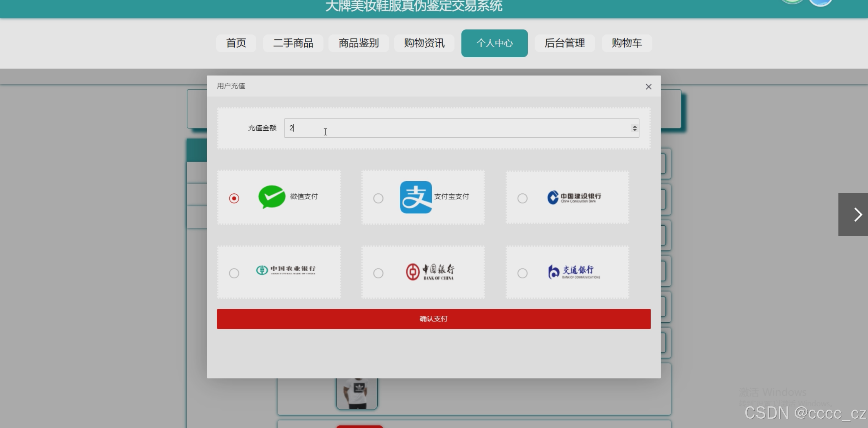Click the China Construction Bank logo
868x428 pixels.
pyautogui.click(x=574, y=197)
